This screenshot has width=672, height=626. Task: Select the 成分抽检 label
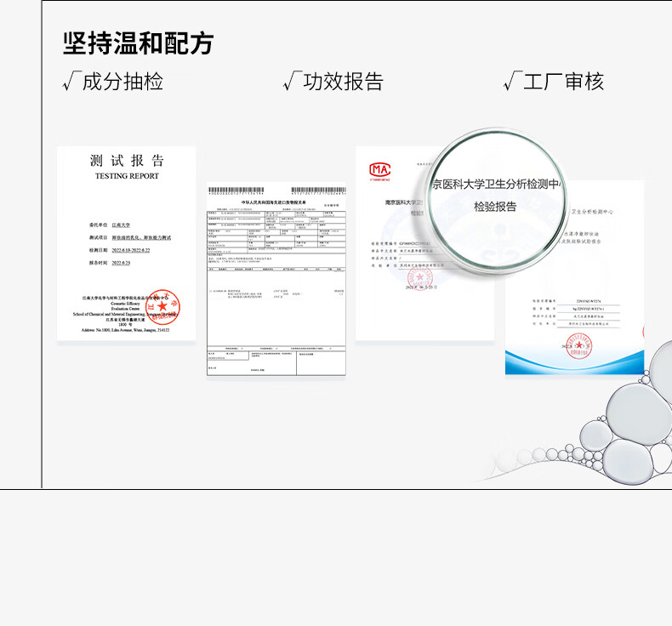pyautogui.click(x=122, y=82)
